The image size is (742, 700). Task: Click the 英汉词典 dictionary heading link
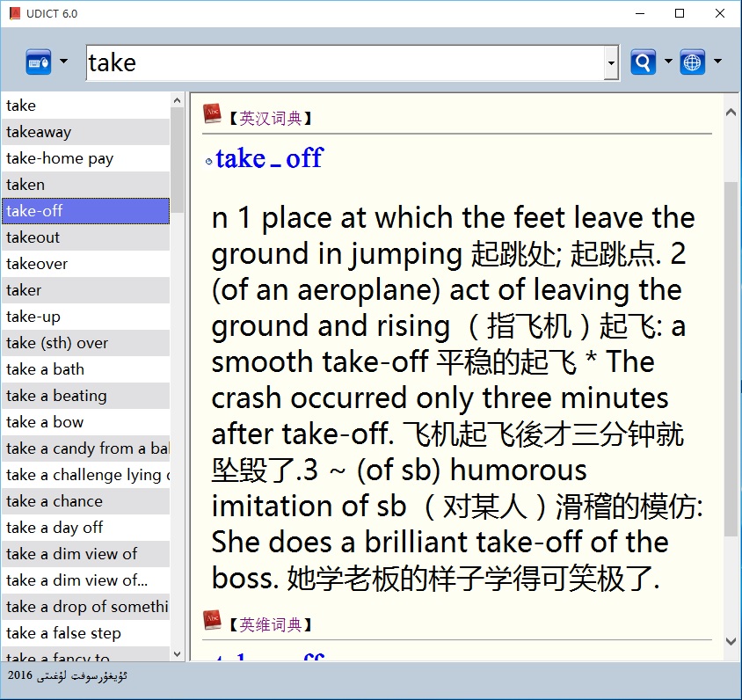271,118
